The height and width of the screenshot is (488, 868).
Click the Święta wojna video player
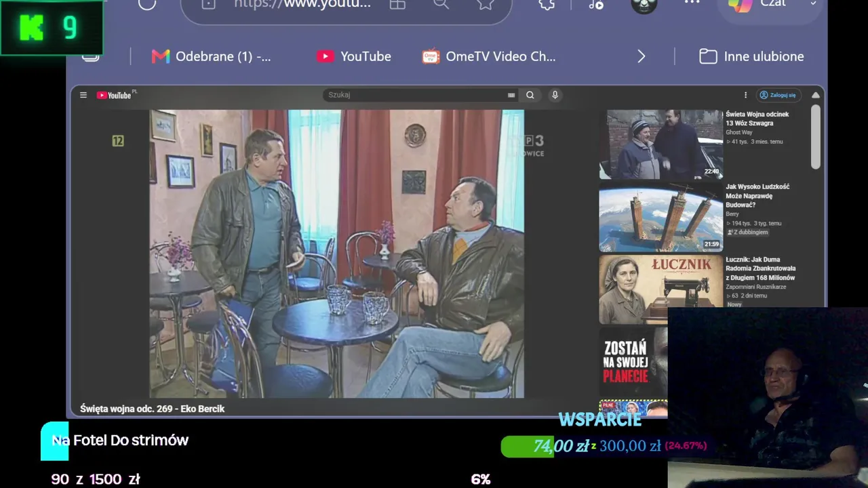pos(336,253)
